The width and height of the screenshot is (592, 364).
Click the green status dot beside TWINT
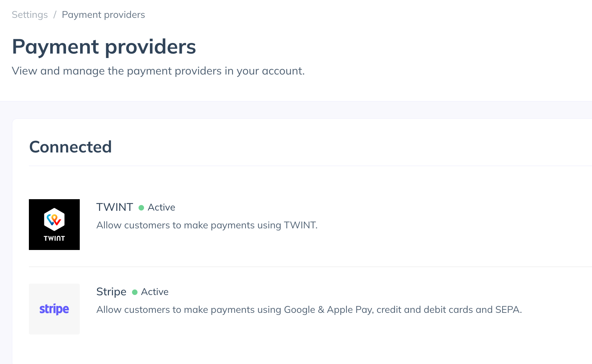tap(141, 208)
